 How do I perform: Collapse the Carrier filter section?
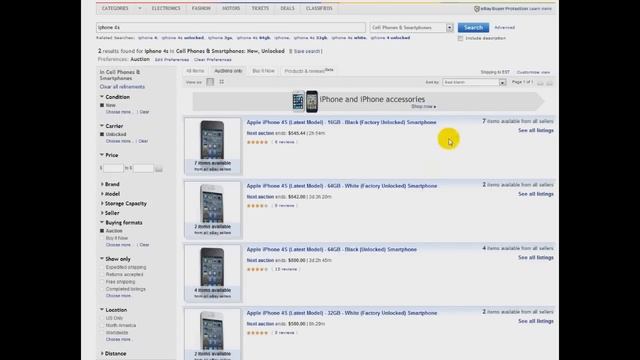[x=102, y=126]
